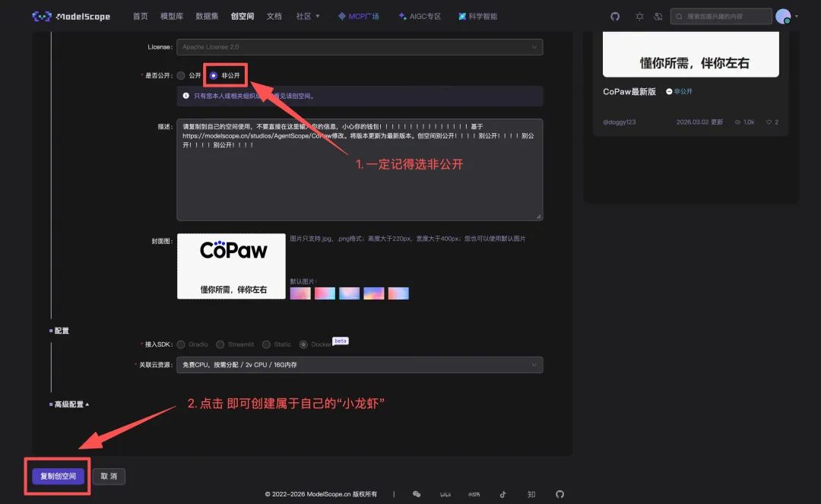Click the MCP广场 diamond icon
821x504 pixels.
[341, 16]
